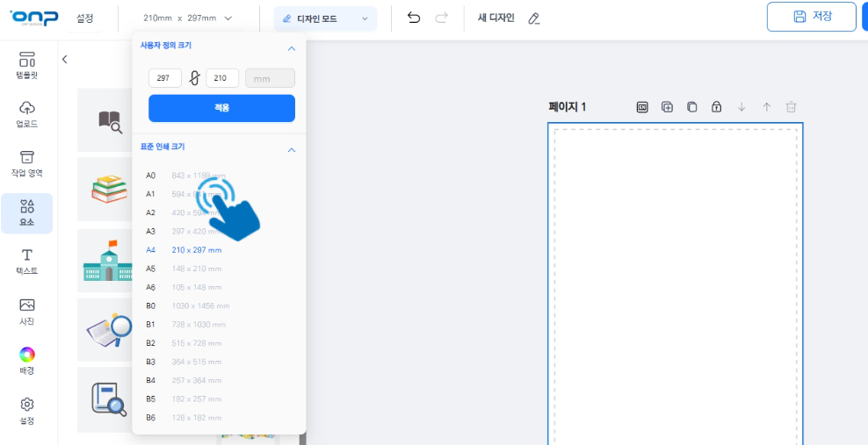Viewport: 868px width, 445px height.
Task: Open the 디자인 모드 dropdown
Action: coord(325,18)
